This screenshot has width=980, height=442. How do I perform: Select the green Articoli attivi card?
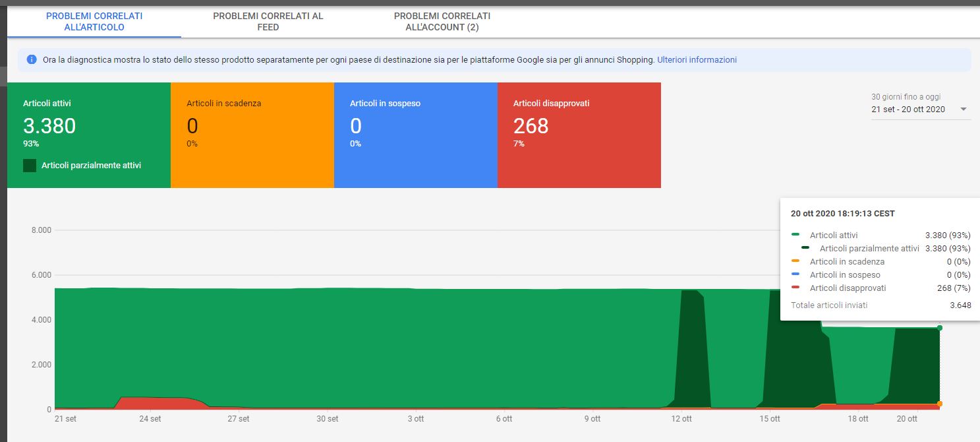click(x=89, y=135)
